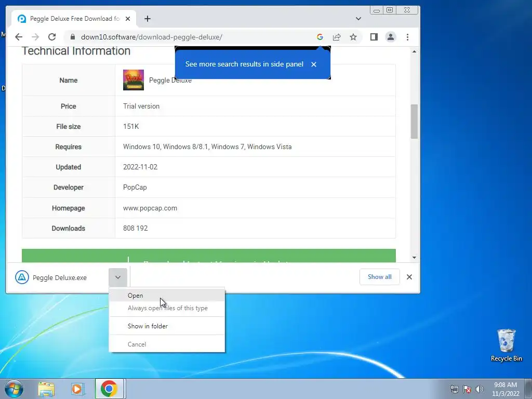The image size is (532, 399).
Task: Click Always open files of this type
Action: click(167, 308)
